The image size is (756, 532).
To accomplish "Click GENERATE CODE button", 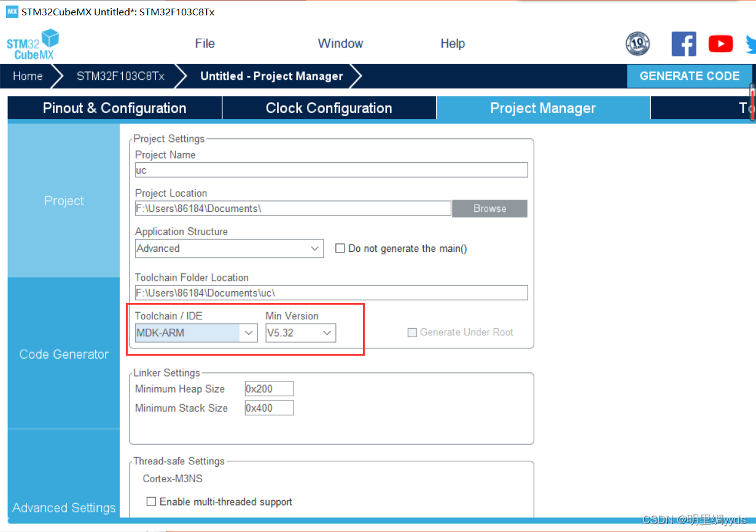I will [689, 76].
